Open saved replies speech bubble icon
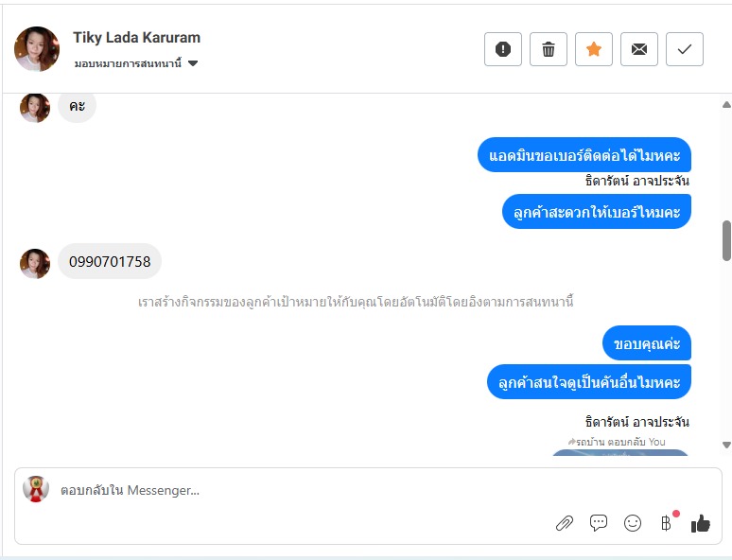This screenshot has height=560, width=732. 599,523
